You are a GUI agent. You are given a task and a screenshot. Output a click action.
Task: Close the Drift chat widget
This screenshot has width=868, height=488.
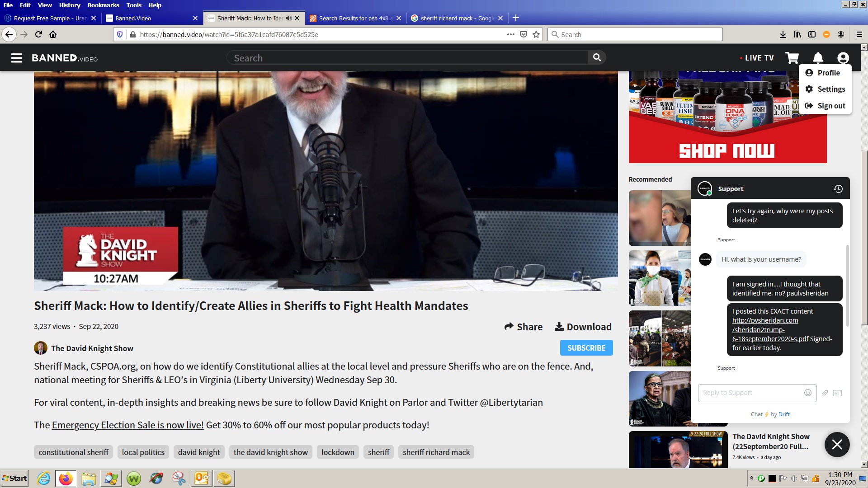(x=837, y=445)
